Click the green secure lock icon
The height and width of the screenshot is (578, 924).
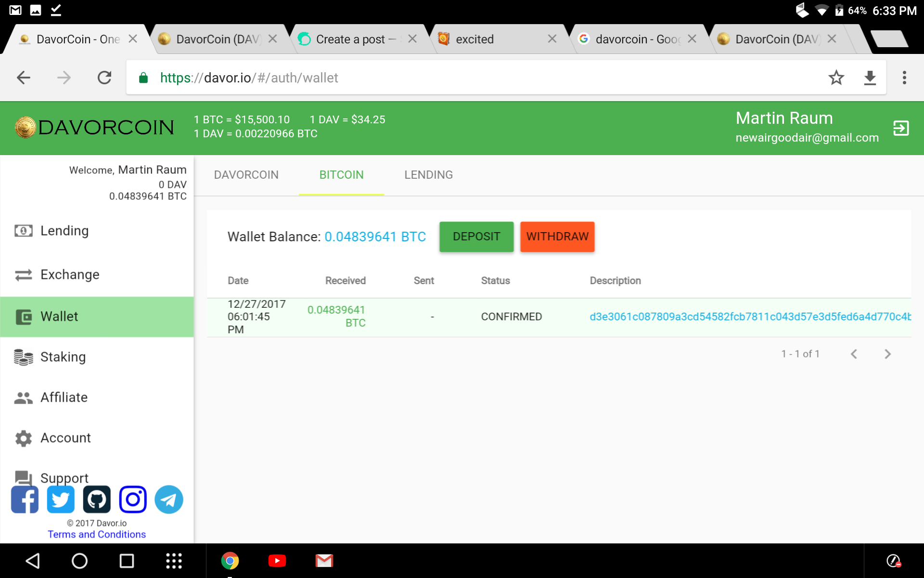pos(143,78)
